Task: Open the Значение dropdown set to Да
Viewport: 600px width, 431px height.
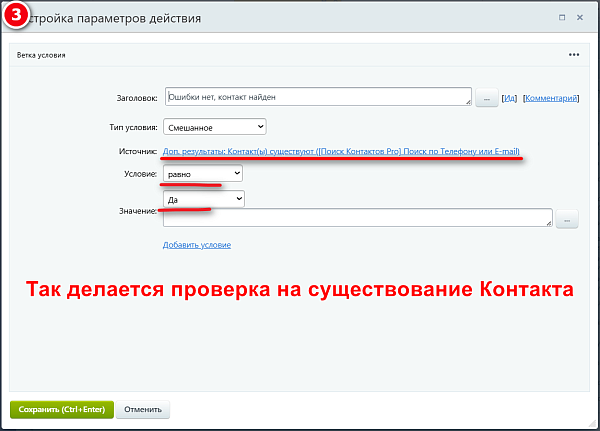Action: point(204,199)
